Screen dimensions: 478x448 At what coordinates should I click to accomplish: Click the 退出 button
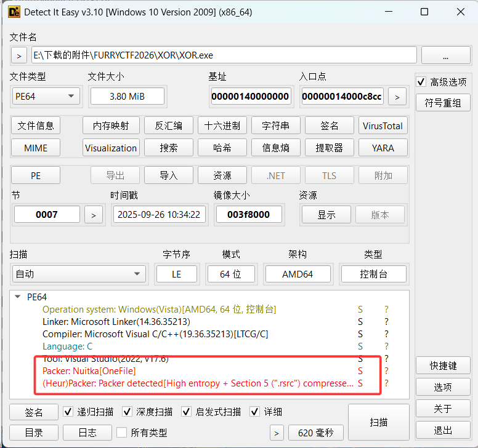click(443, 430)
